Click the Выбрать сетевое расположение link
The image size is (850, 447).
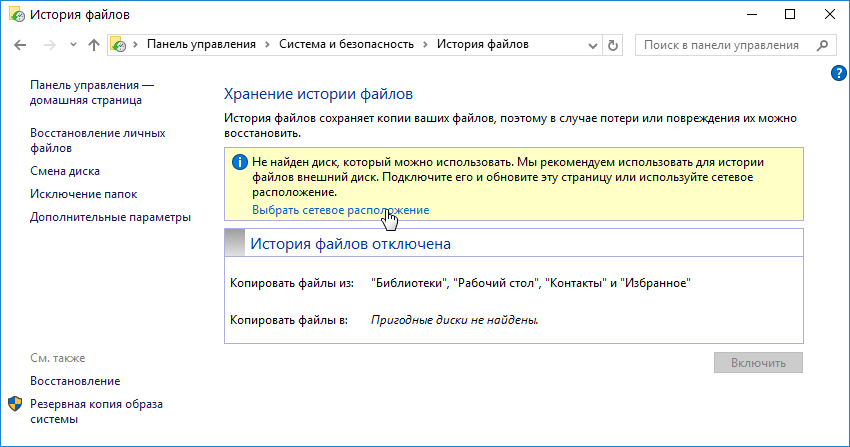(340, 210)
